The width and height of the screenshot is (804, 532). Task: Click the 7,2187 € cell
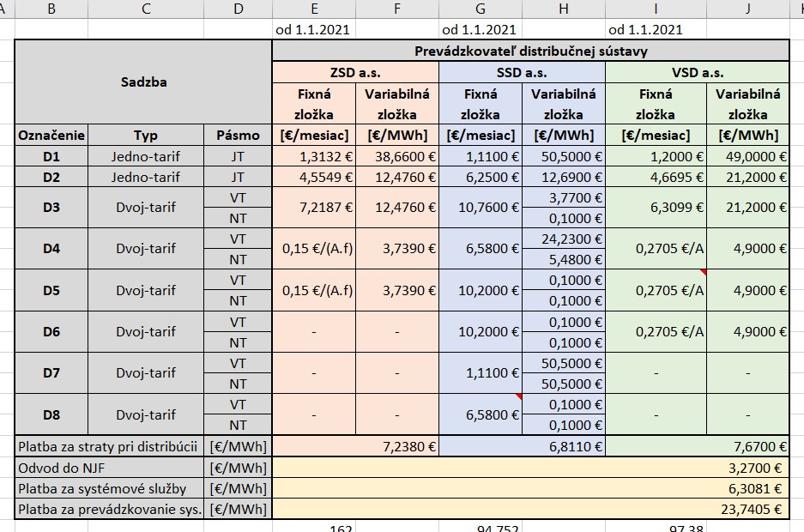coord(314,209)
